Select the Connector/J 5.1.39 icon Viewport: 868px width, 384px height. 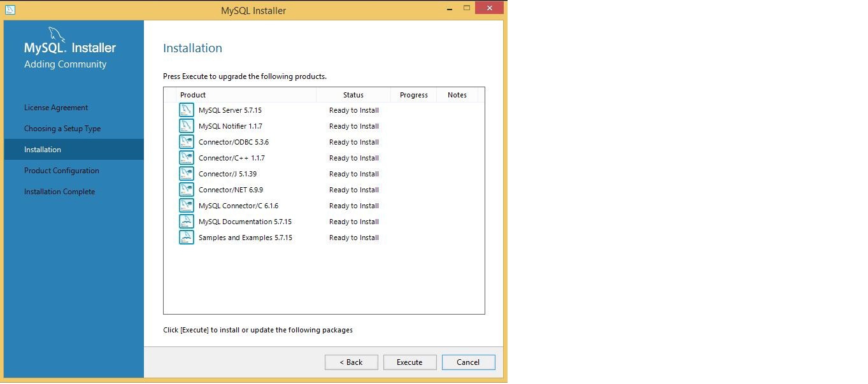[x=187, y=174]
